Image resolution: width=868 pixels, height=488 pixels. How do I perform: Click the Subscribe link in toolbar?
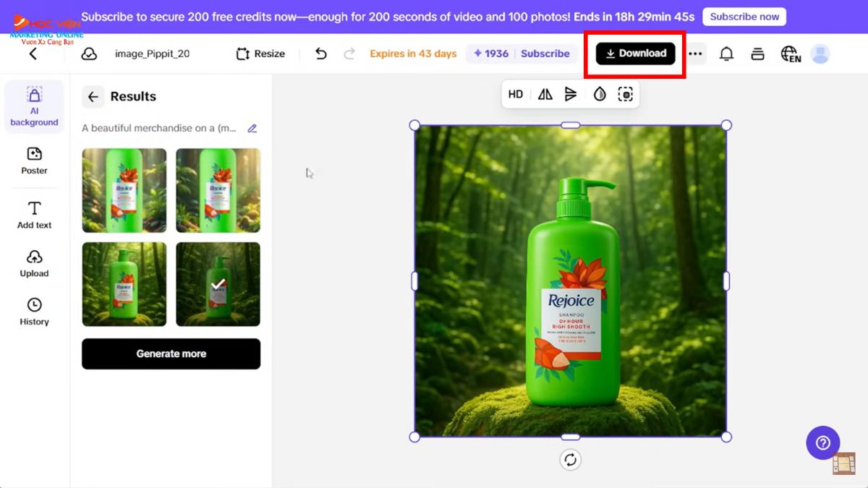coord(545,53)
